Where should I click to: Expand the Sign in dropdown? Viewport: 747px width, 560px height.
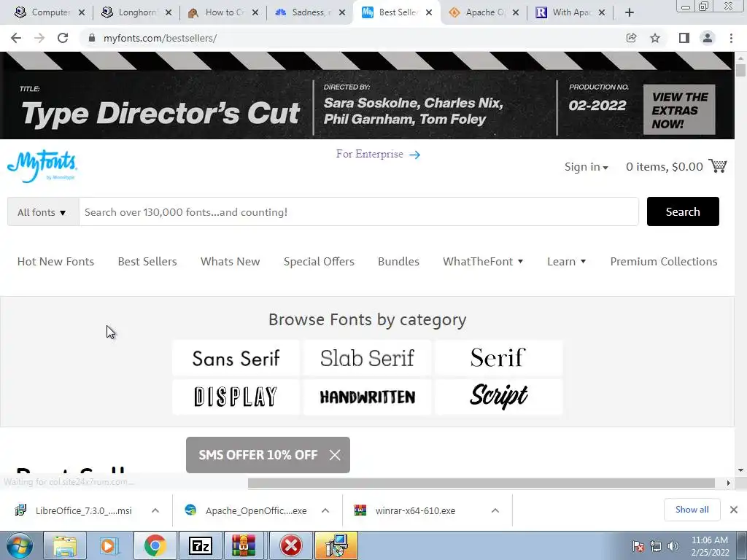pos(586,167)
